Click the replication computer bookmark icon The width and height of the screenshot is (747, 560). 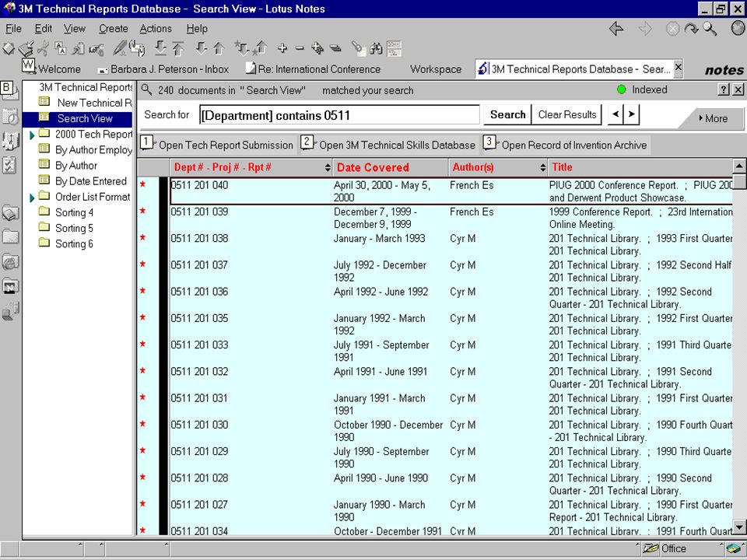(x=10, y=311)
